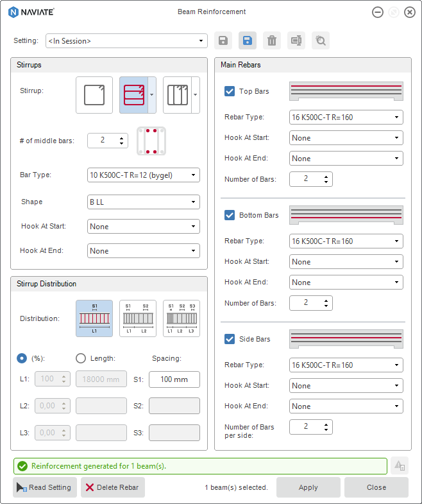Select the vertical multi-leg stirrup icon
The image size is (422, 504).
[x=176, y=95]
